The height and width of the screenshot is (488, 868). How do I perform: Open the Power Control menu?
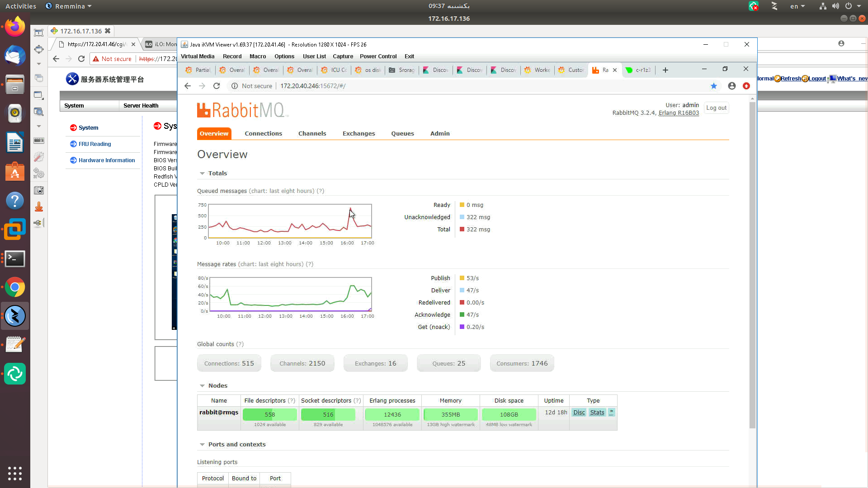(x=378, y=56)
